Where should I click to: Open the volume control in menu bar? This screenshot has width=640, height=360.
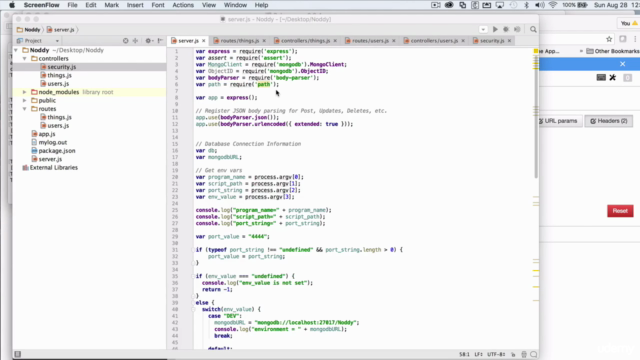pos(539,5)
